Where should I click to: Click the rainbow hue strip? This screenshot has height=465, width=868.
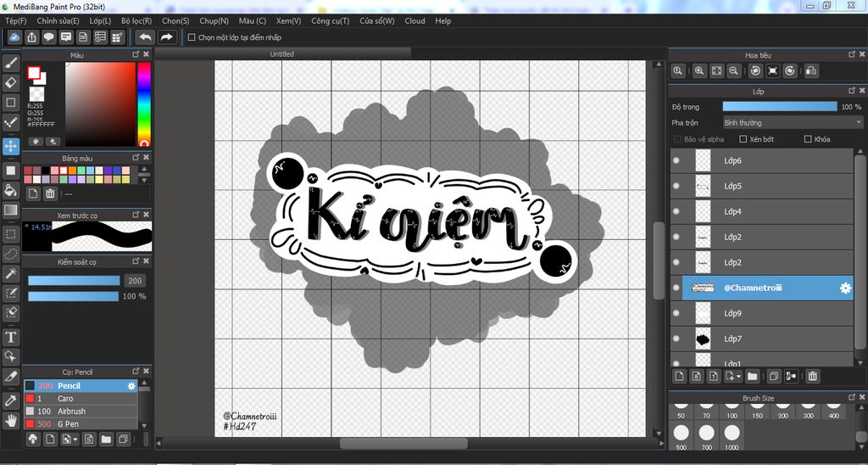point(144,104)
